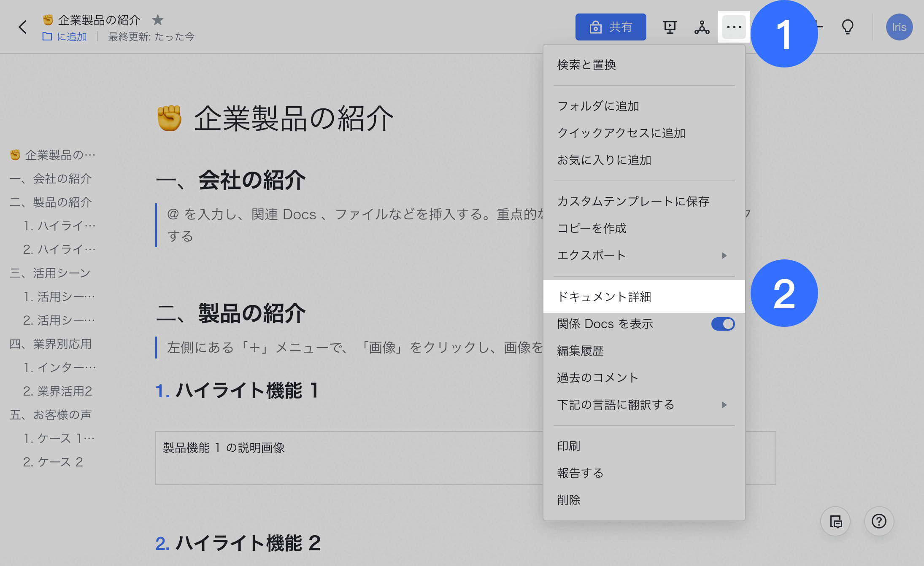Open the mind map structure icon

click(x=702, y=27)
